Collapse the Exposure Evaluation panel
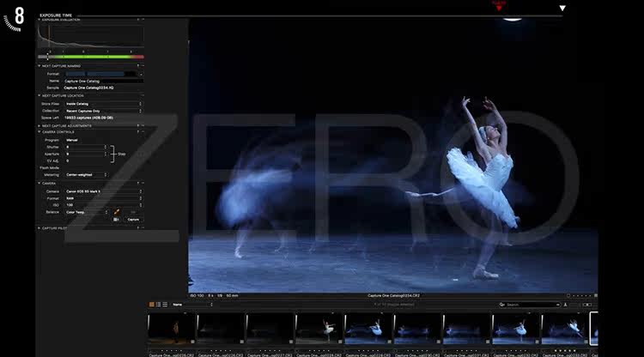The image size is (644, 357). [39, 19]
